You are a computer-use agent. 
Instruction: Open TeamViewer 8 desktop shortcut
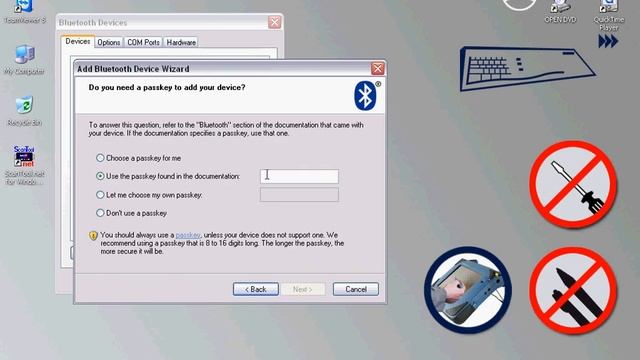(x=24, y=12)
